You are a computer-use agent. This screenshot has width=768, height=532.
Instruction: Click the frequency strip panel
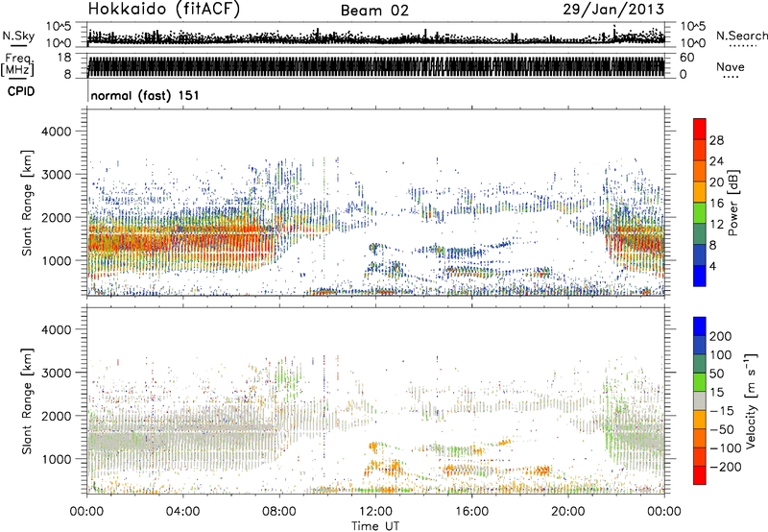click(x=376, y=65)
